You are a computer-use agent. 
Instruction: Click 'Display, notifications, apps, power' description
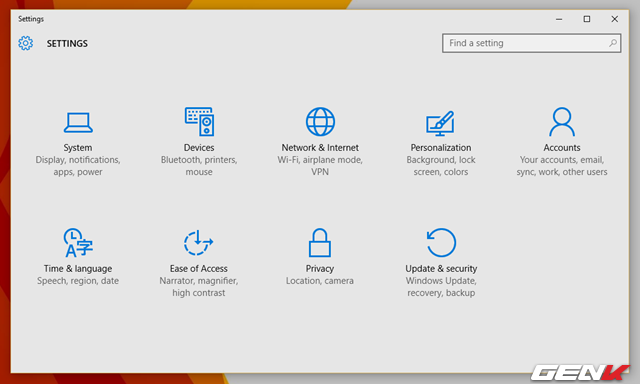pos(78,166)
